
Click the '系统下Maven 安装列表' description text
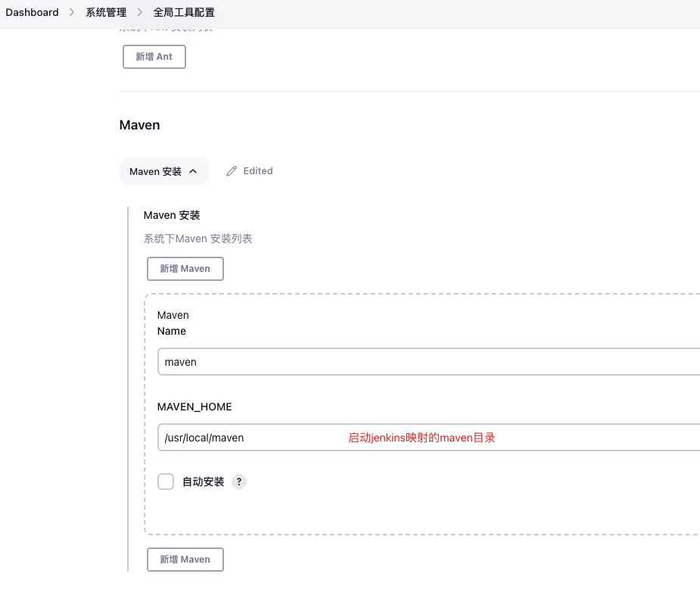coord(198,239)
